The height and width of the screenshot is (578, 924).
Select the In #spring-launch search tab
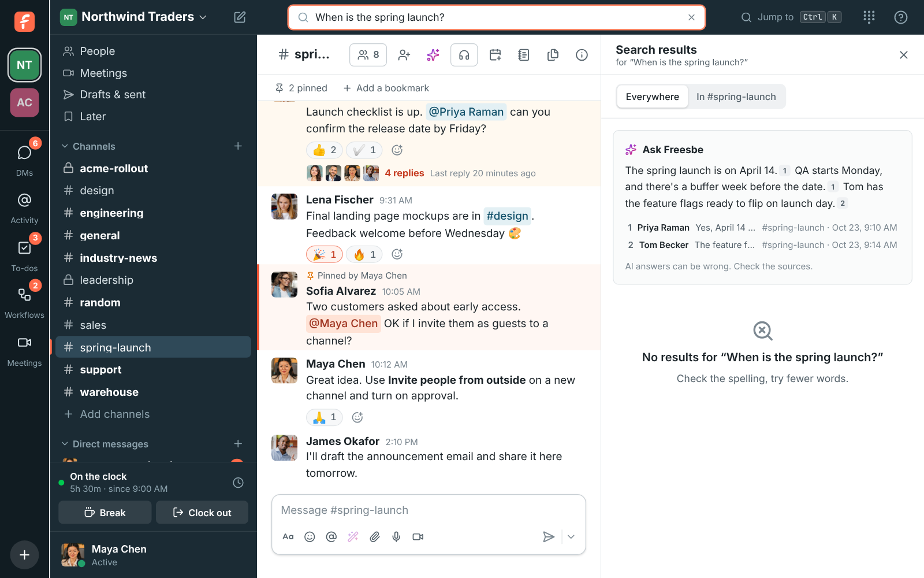tap(736, 97)
